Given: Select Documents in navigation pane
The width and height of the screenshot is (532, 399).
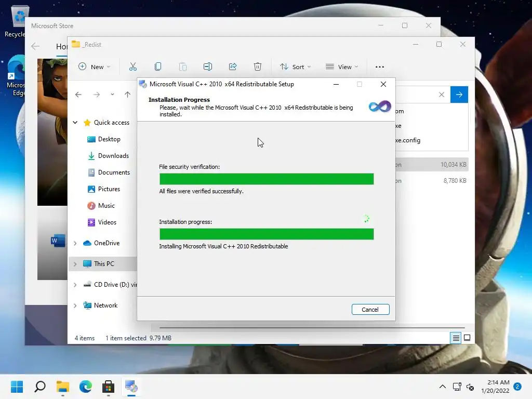Looking at the screenshot, I should 108,172.
